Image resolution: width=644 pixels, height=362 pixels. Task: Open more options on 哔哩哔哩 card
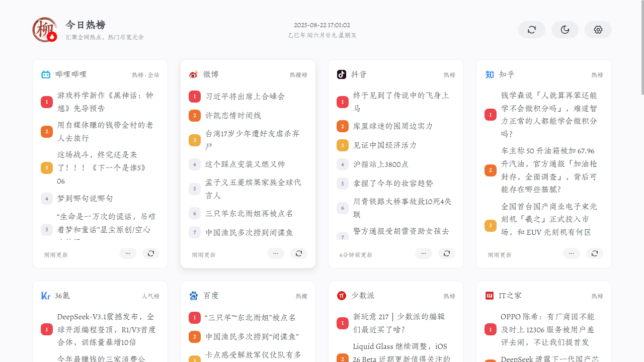(128, 253)
